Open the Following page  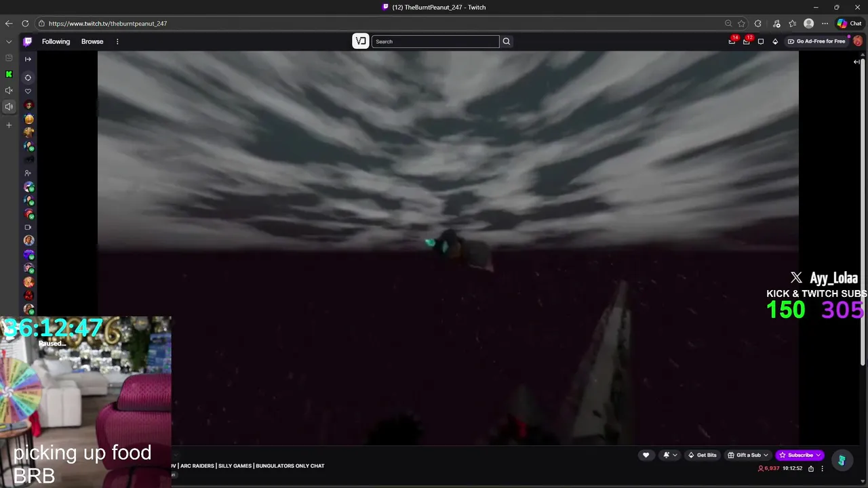pyautogui.click(x=56, y=41)
